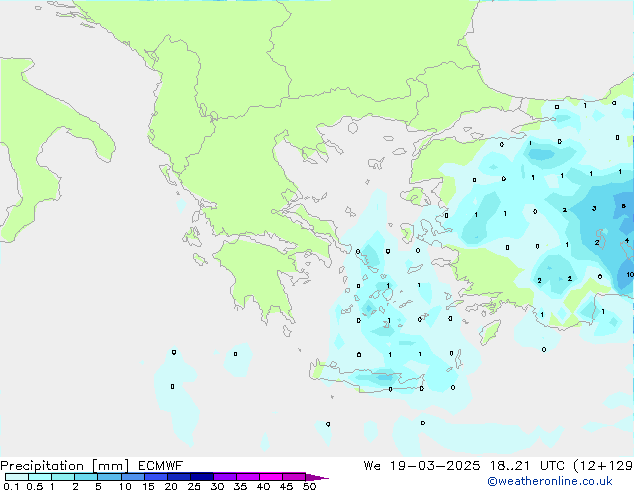Pick the 2–5 mm legend color swatch
Viewport: 634px width, 490px height.
86,477
